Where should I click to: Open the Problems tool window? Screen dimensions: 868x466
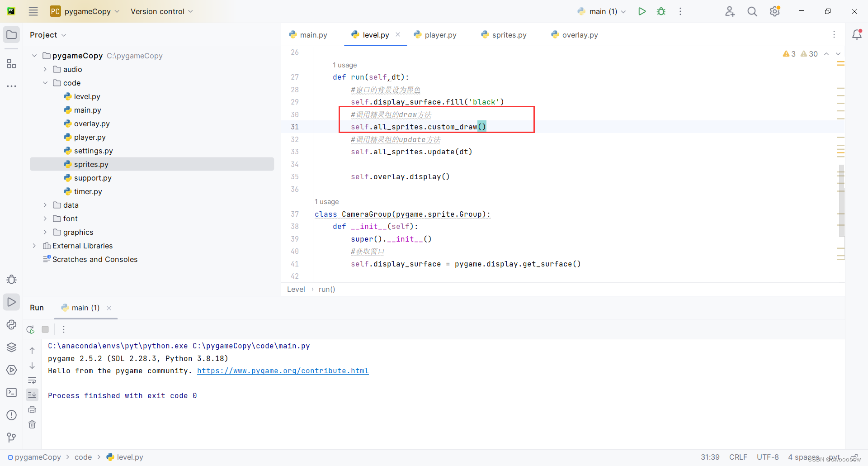[x=11, y=415]
